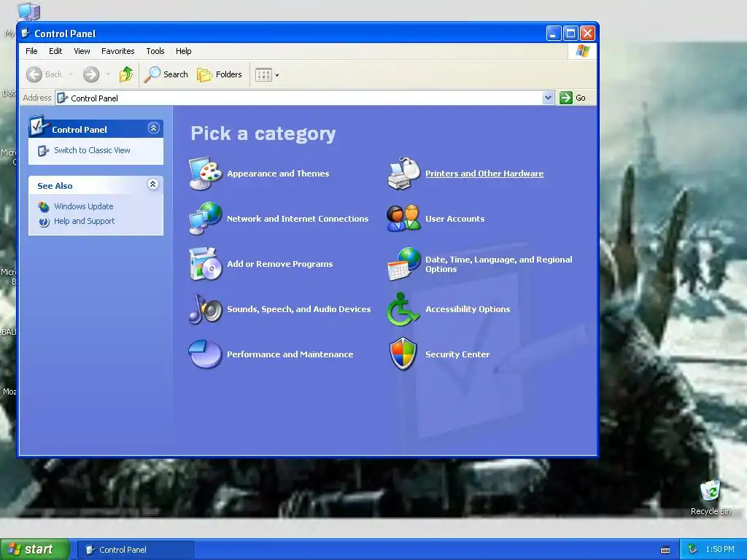747x560 pixels.
Task: Click the keyboard icon in taskbar tray
Action: [665, 550]
